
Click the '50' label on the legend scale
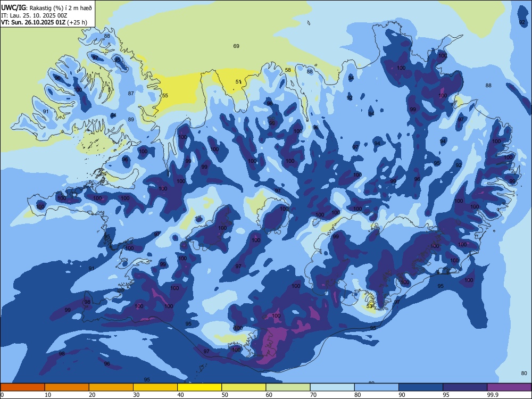pos(225,395)
